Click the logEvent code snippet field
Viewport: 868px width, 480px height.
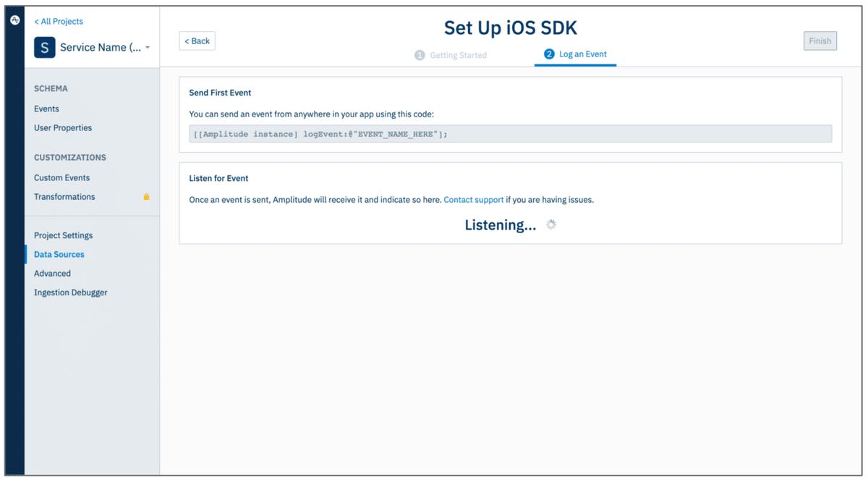[x=510, y=134]
